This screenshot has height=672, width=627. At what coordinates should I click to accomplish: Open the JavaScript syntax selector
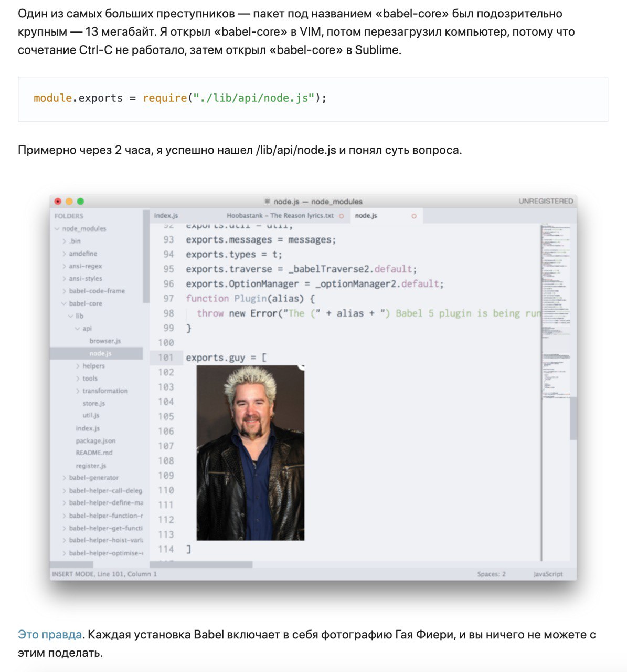pyautogui.click(x=548, y=574)
